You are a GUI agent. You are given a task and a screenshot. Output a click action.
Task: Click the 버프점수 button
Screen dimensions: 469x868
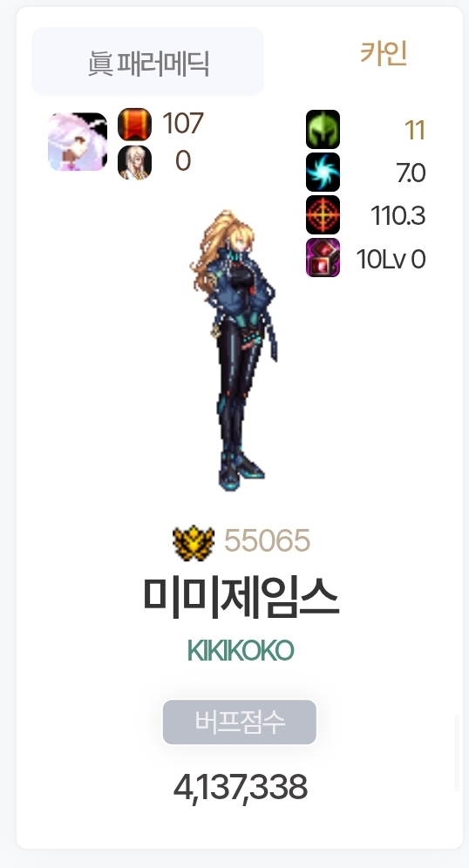(240, 722)
